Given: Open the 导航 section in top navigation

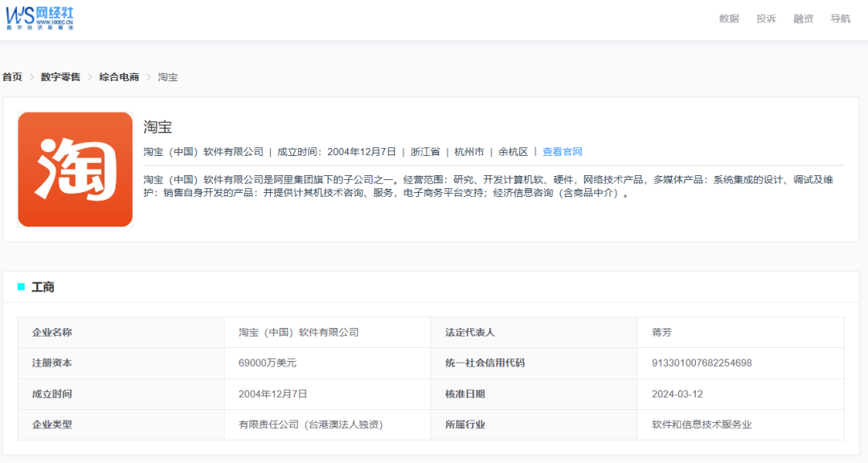Looking at the screenshot, I should (x=841, y=18).
